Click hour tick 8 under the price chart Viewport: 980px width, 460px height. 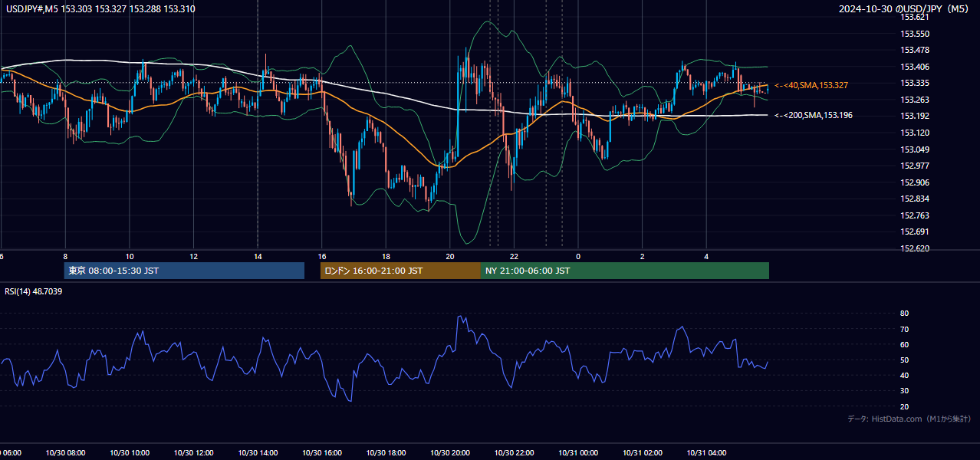click(x=65, y=256)
